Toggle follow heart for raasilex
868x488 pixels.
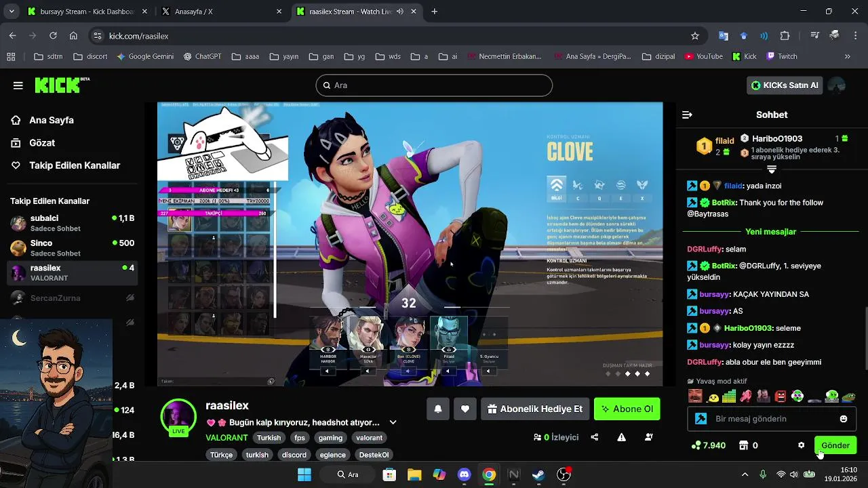point(465,409)
